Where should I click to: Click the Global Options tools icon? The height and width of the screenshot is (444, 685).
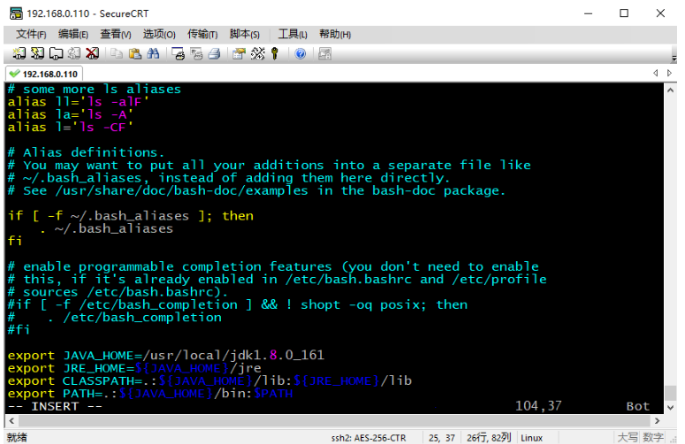[x=257, y=54]
